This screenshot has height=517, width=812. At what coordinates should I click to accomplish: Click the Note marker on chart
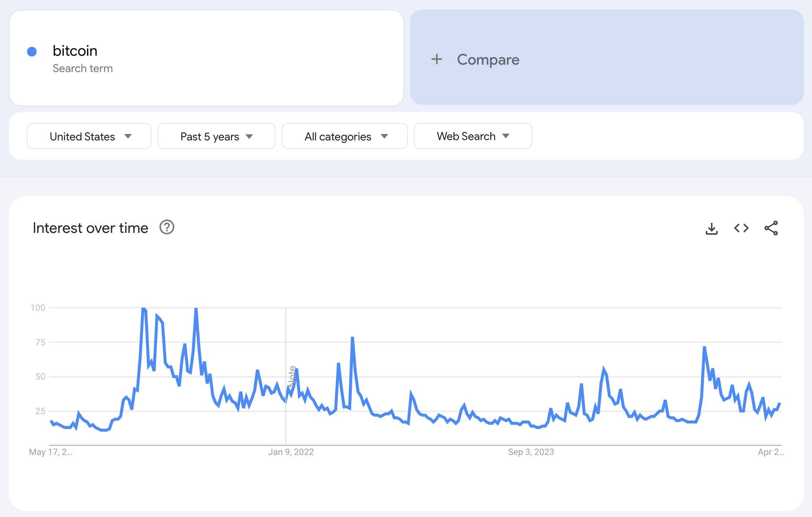coord(292,377)
